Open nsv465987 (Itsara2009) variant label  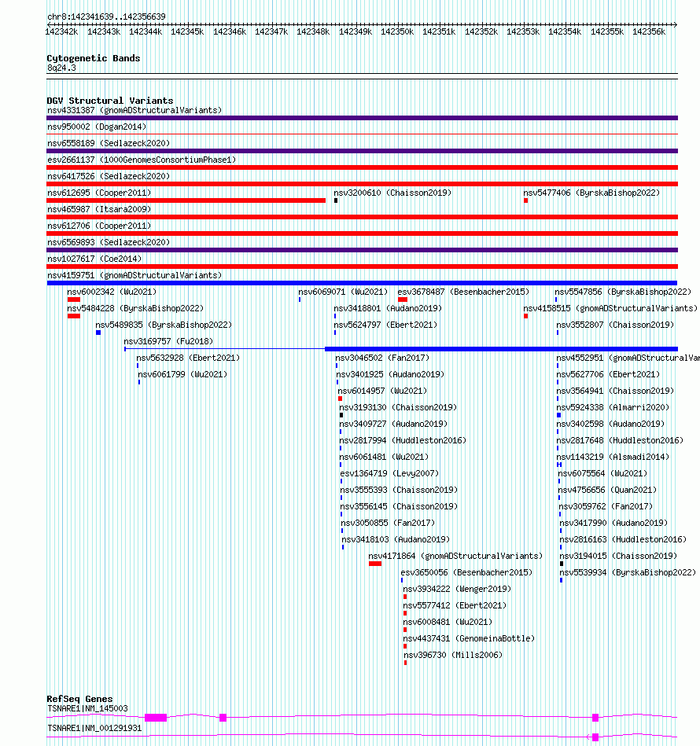click(99, 209)
